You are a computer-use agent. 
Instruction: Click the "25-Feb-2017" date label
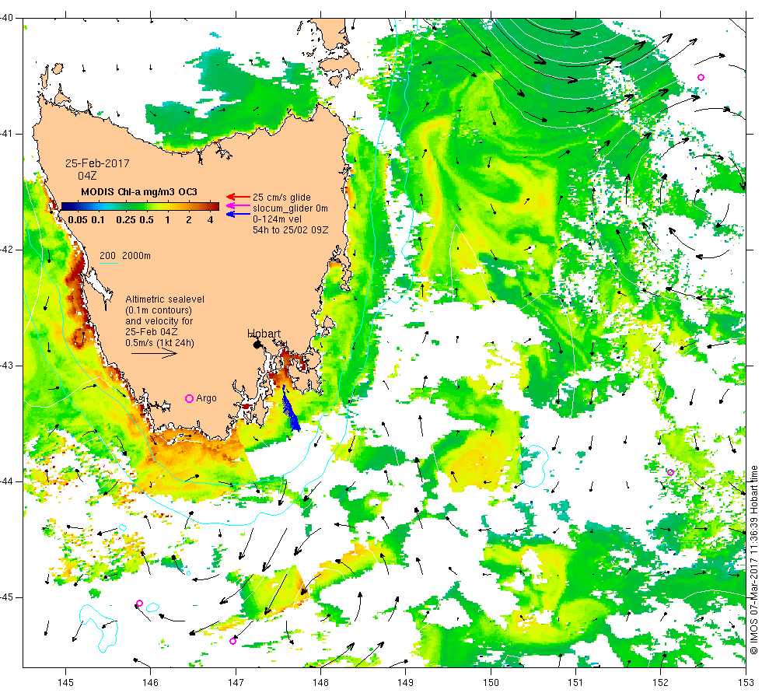pyautogui.click(x=98, y=163)
